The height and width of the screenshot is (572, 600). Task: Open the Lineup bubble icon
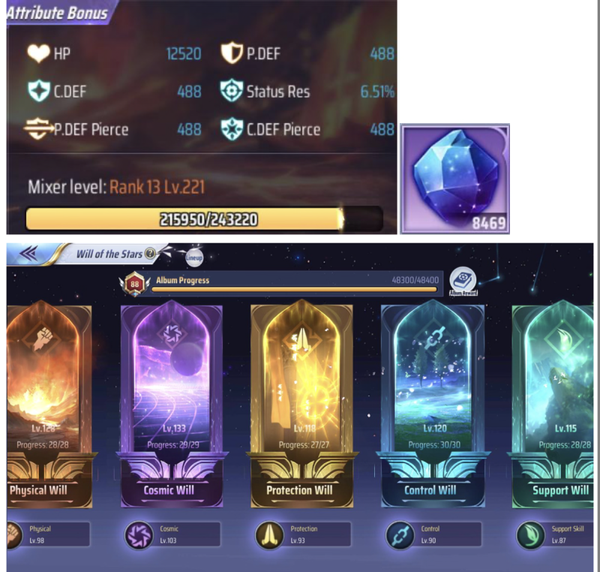pyautogui.click(x=194, y=257)
